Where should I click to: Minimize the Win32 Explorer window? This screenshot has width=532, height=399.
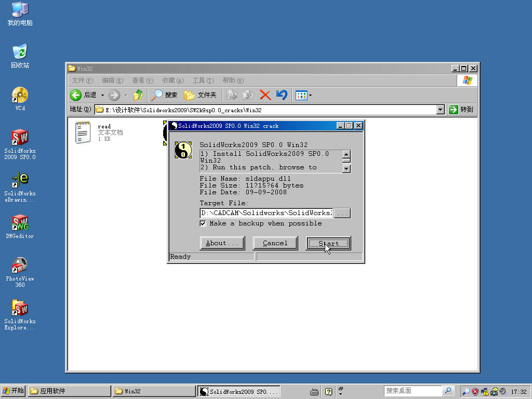point(455,68)
